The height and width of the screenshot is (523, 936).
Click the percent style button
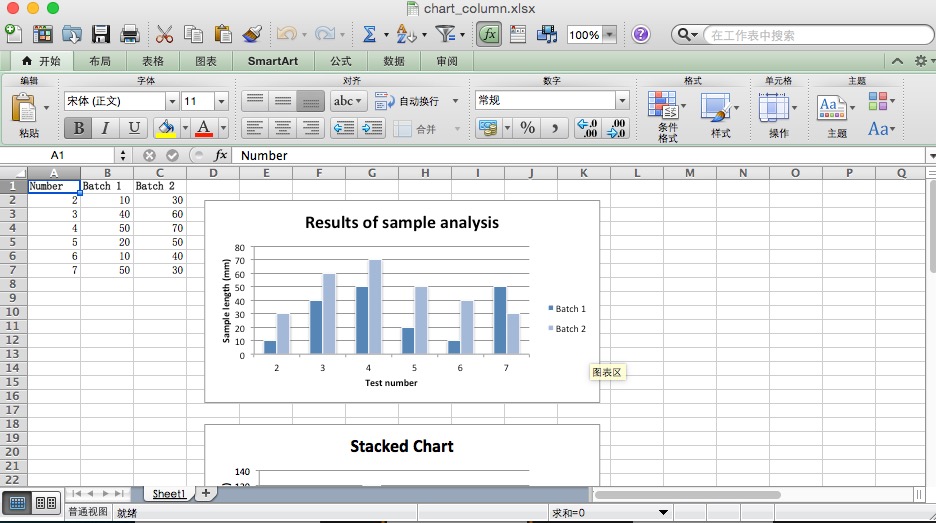point(527,128)
